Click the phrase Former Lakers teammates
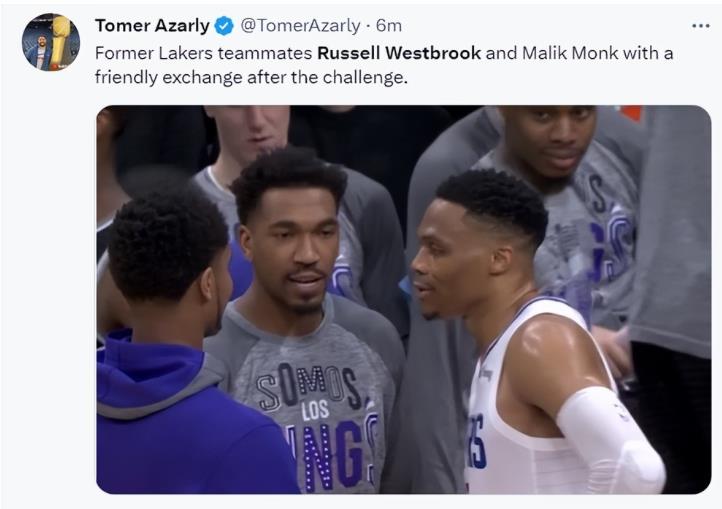Screen dimensions: 722x509 [204, 53]
